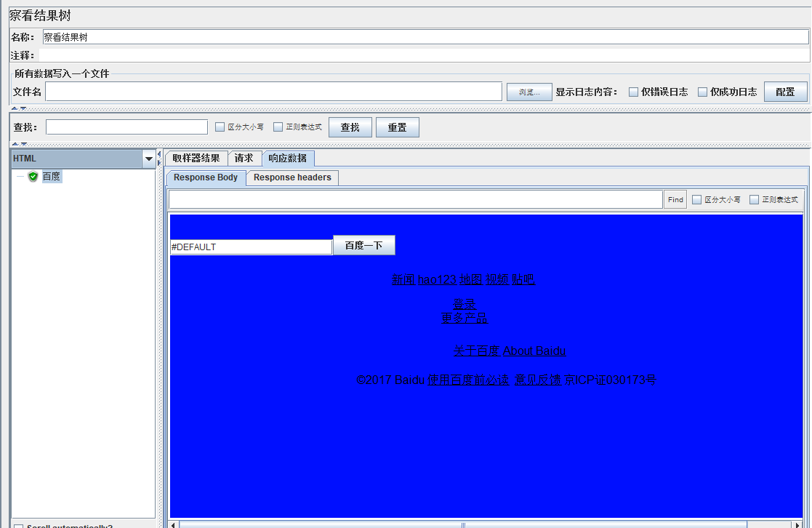The image size is (812, 528).
Task: Click the green shield icon beside 百度
Action: 33,177
